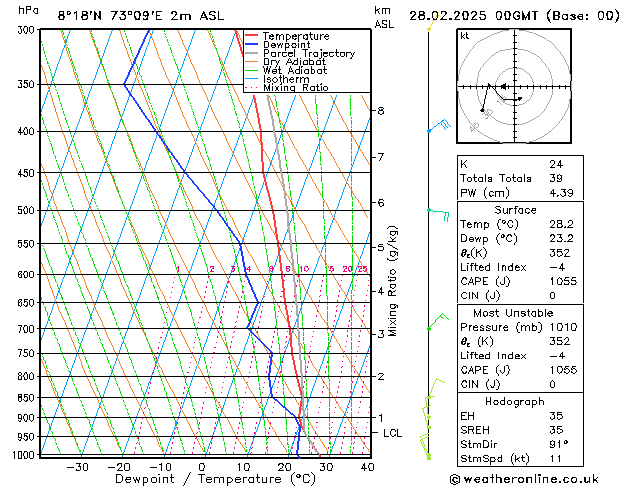Click the Surface CAPE value 1055
This screenshot has height=486, width=629.
[563, 281]
